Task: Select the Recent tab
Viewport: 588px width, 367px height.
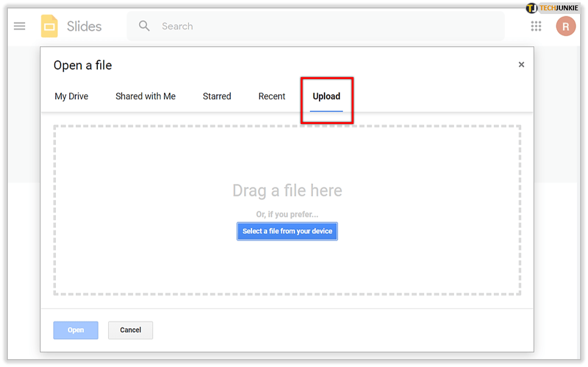Action: [272, 97]
